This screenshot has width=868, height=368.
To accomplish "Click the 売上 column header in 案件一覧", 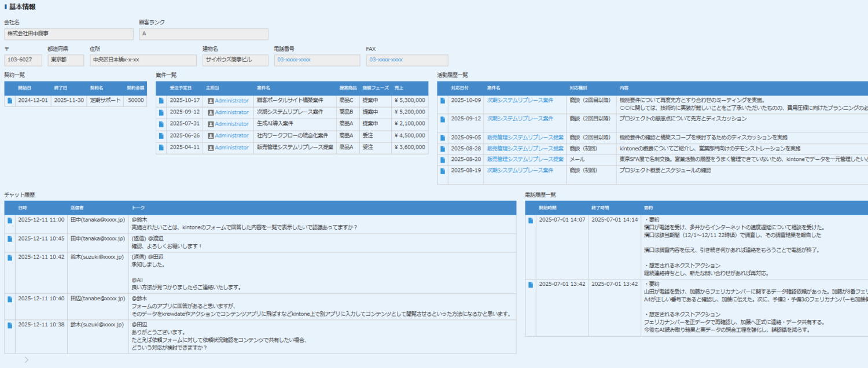I will [399, 88].
